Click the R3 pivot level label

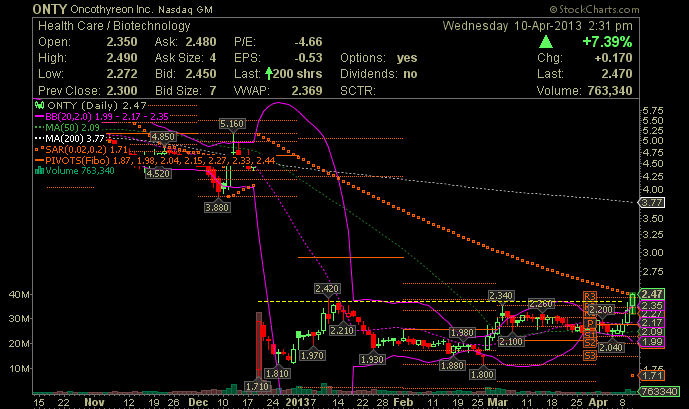[590, 297]
